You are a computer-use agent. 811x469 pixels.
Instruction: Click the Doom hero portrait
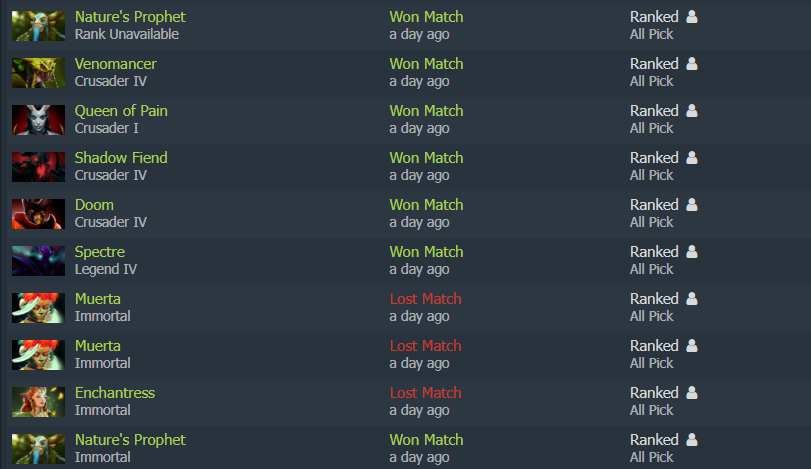click(x=38, y=214)
